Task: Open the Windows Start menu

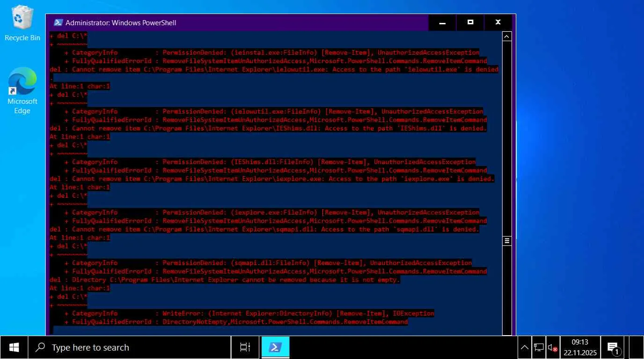Action: tap(14, 347)
